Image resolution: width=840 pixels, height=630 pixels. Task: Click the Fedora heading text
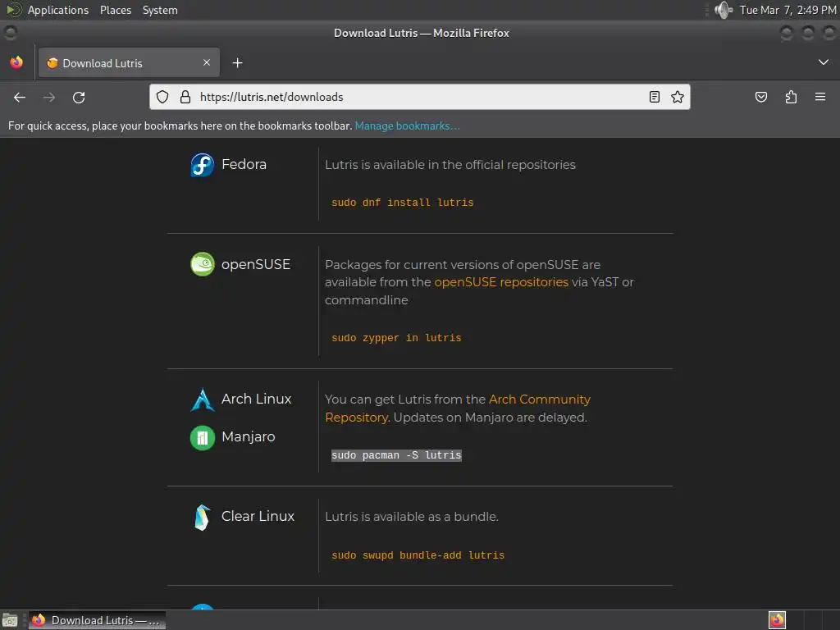[x=244, y=164]
